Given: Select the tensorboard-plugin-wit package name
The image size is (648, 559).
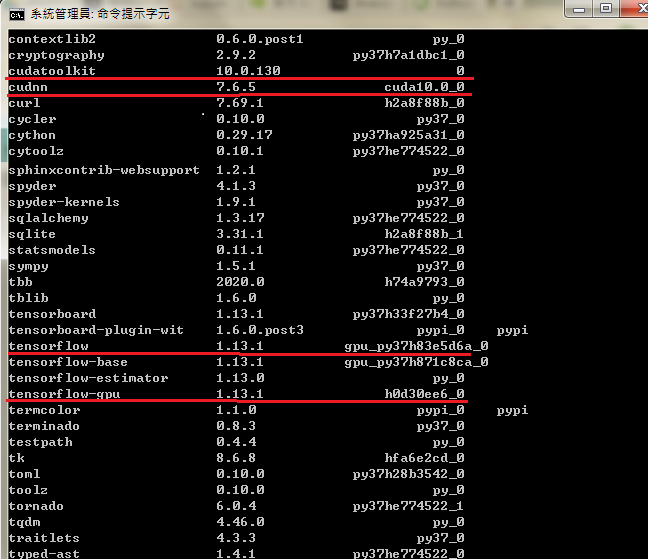Looking at the screenshot, I should [x=96, y=331].
